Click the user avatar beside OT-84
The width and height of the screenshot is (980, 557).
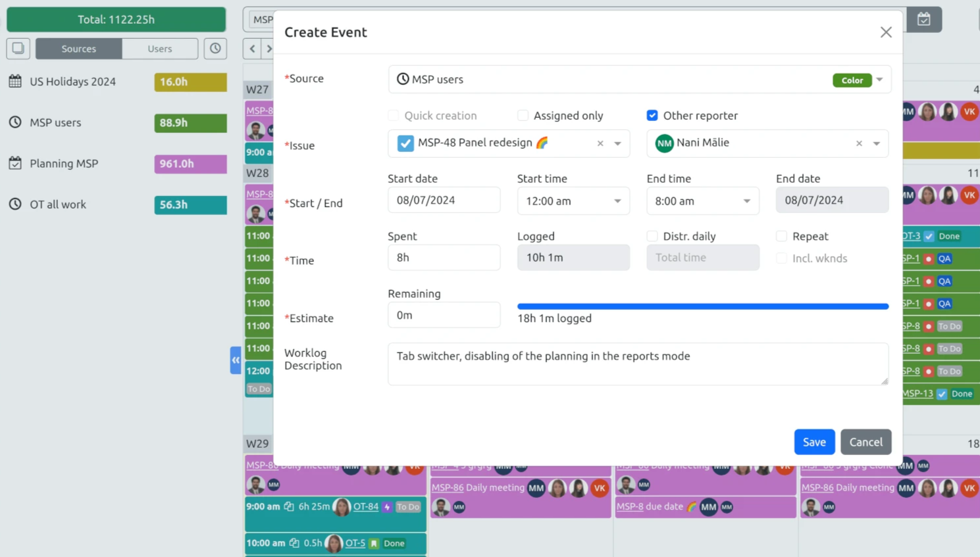(x=342, y=507)
